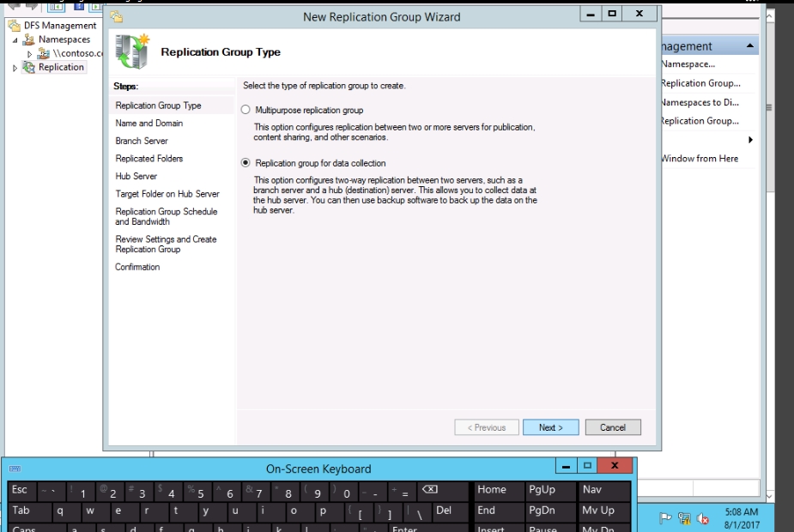794x532 pixels.
Task: Select Replication group for data collection
Action: 246,163
